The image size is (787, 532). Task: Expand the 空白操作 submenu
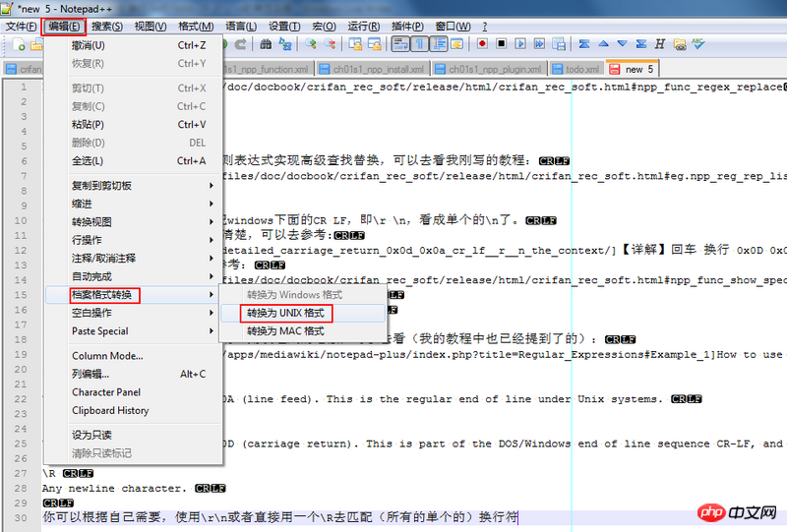[x=134, y=313]
